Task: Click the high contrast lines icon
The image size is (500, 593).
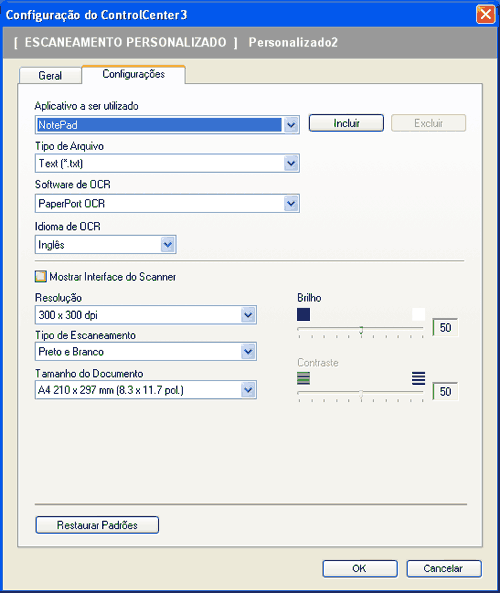Action: (418, 378)
